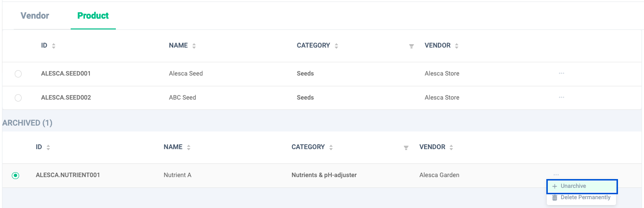Open the ALESCA.NUTRIENT001 product row
Image resolution: width=644 pixels, height=208 pixels.
point(322,175)
